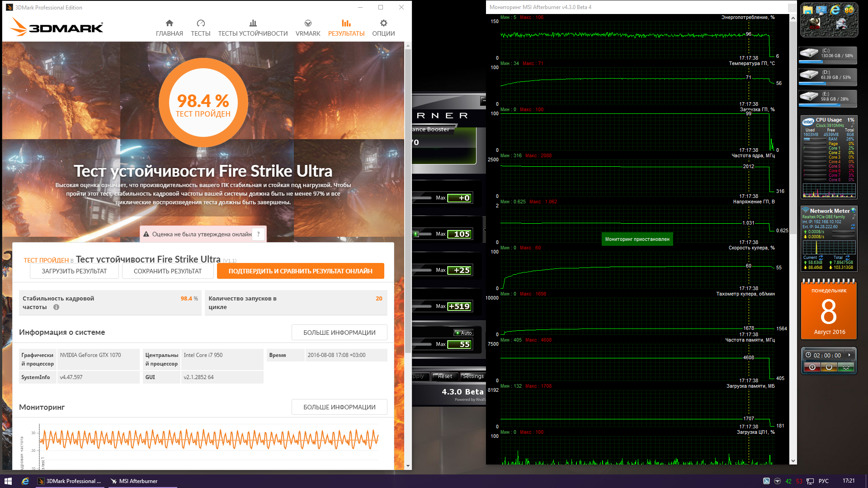Click the РУС keyboard language indicator
This screenshot has height=488, width=868.
[824, 481]
